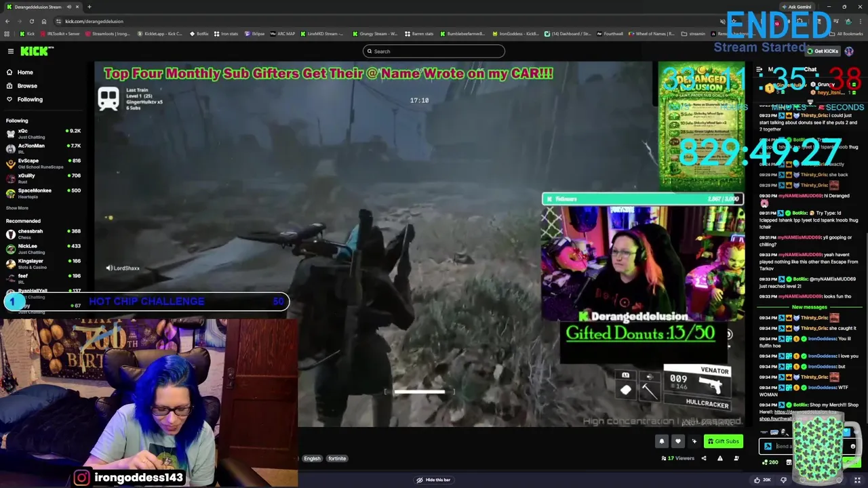Viewport: 868px width, 488px height.
Task: Open the shop icon next to points
Action: coord(789,462)
